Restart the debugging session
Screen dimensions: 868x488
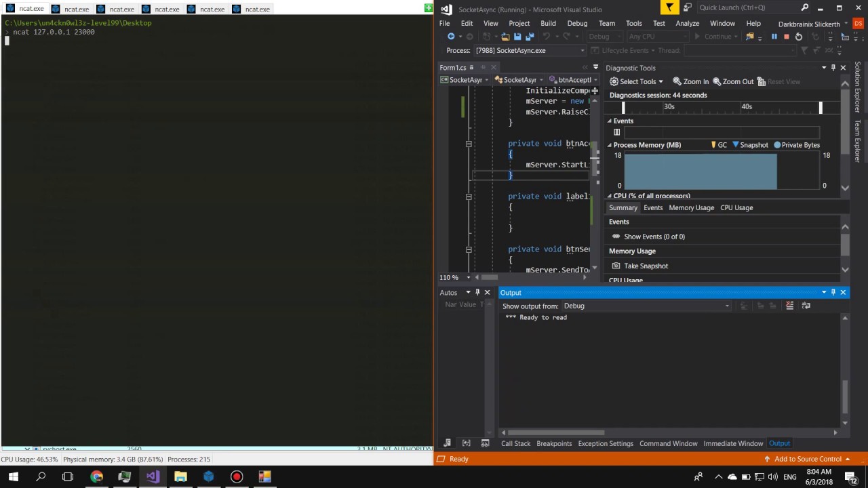(799, 37)
